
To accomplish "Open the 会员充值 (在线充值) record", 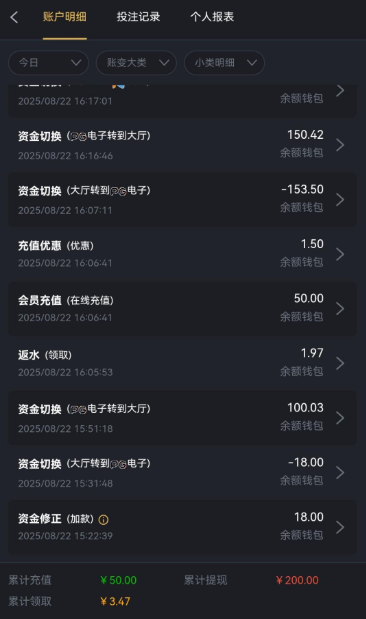I will click(x=182, y=308).
